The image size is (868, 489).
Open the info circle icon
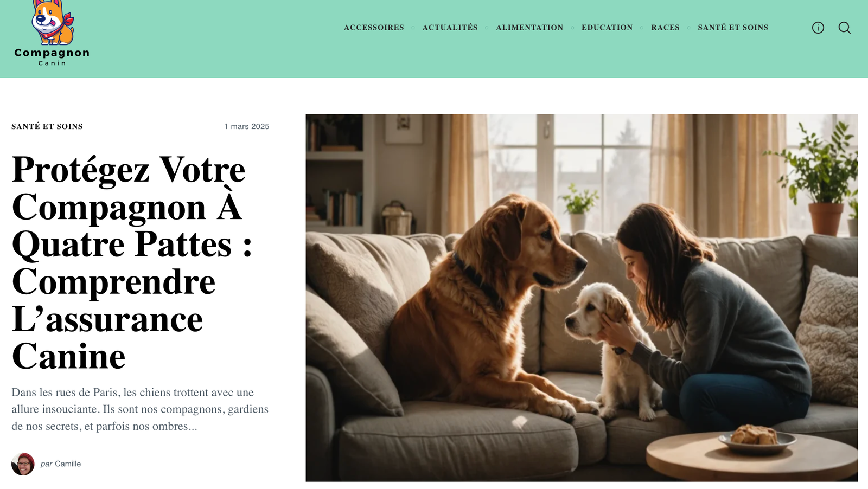click(x=818, y=28)
